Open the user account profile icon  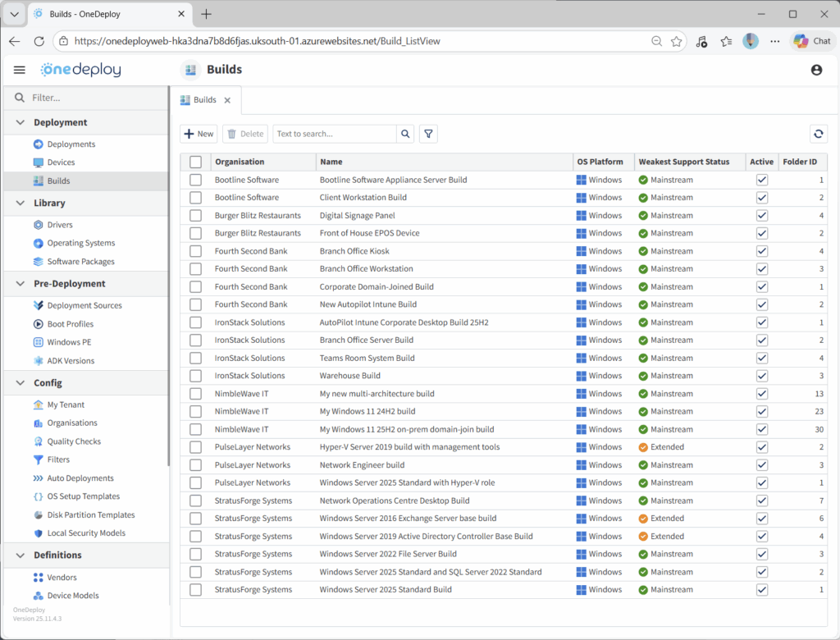[x=816, y=70]
